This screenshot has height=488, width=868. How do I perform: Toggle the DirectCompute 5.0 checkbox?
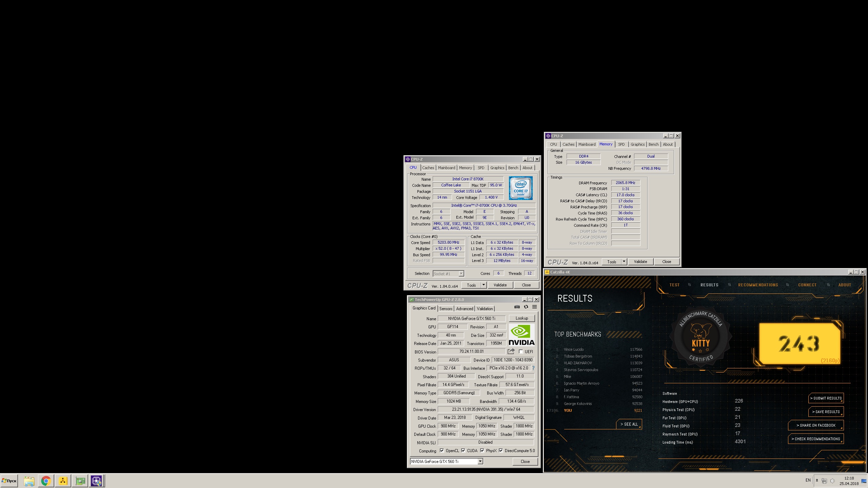501,451
